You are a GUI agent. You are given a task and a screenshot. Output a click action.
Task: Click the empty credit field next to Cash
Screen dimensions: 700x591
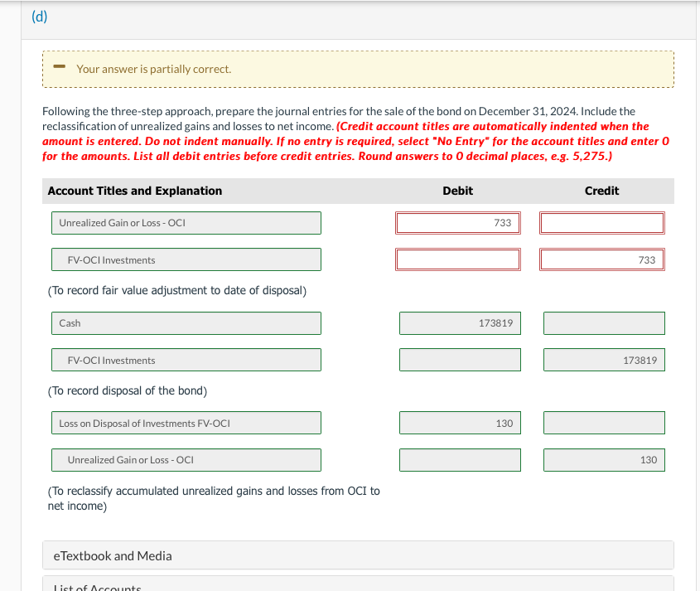[604, 322]
